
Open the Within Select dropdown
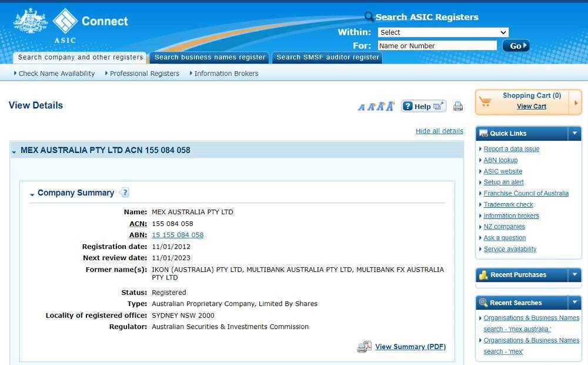443,32
